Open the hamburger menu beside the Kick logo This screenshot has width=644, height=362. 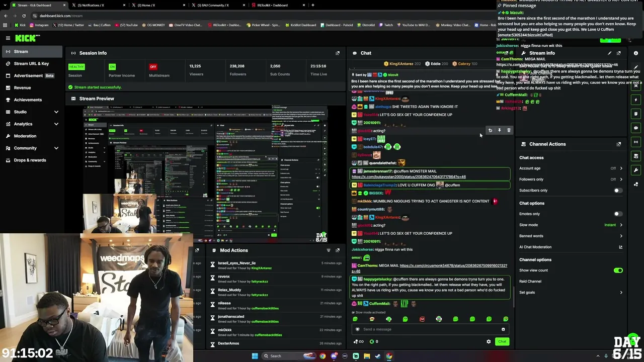tap(8, 38)
